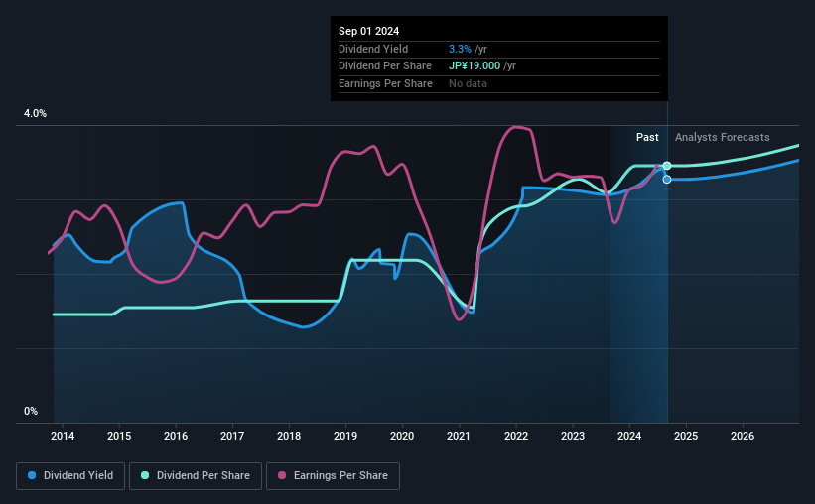The image size is (815, 504).
Task: Click the 2015 x-axis label
Action: coord(119,436)
